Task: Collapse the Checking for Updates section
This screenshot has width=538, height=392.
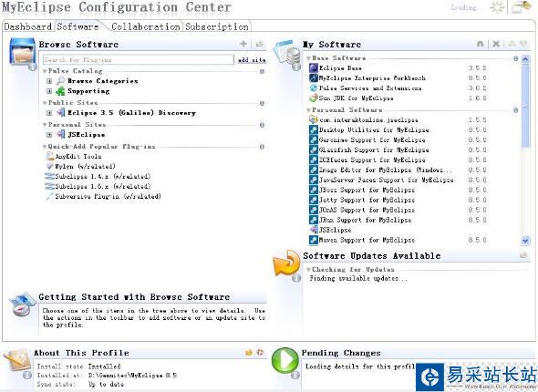Action: click(x=308, y=270)
